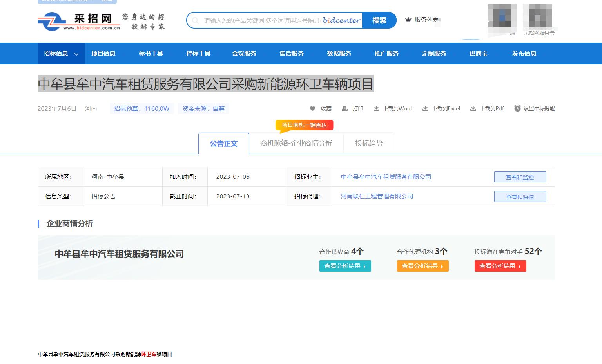
Task: Click the 收藏 heart icon to favorite
Action: (x=312, y=108)
